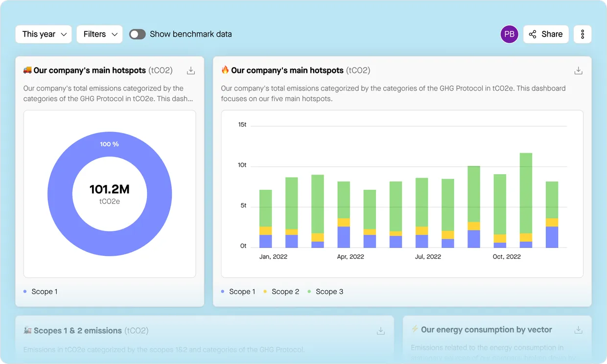Click the fire emoji on the hotspots card

[x=224, y=69]
